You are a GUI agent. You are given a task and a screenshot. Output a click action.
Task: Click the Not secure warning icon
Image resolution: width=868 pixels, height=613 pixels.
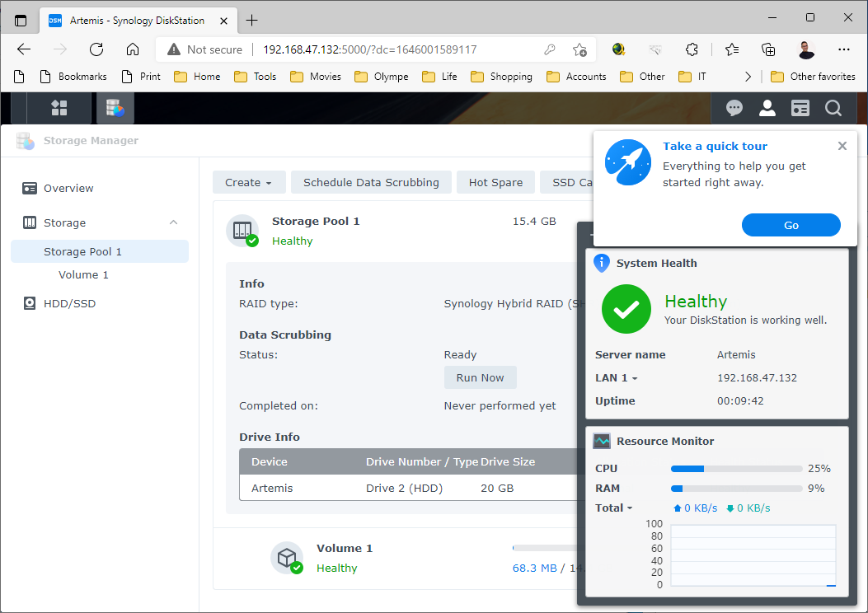pyautogui.click(x=174, y=49)
